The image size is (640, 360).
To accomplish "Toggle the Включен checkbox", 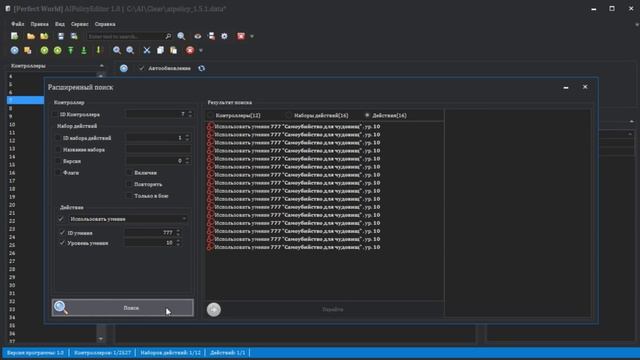I will click(x=129, y=173).
